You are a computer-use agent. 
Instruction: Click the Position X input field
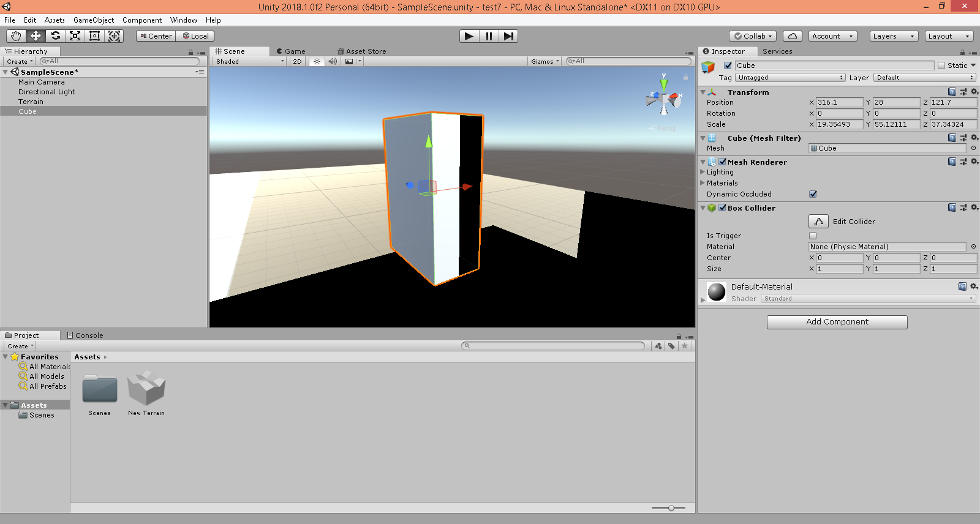839,102
